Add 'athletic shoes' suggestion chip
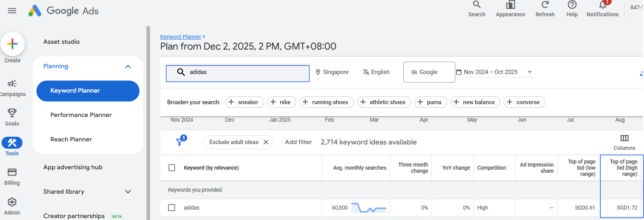The width and height of the screenshot is (644, 220). [384, 102]
